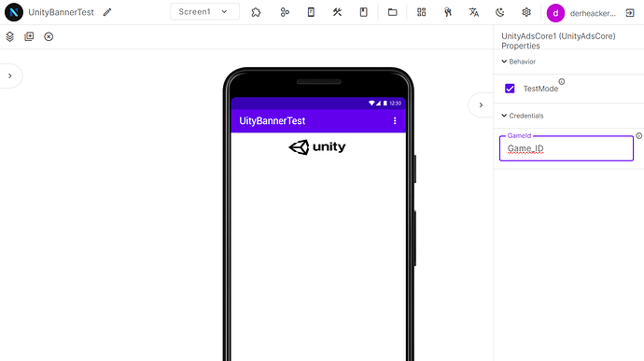Click the logout exit icon
Viewport: 644px width, 361px height.
(x=630, y=13)
